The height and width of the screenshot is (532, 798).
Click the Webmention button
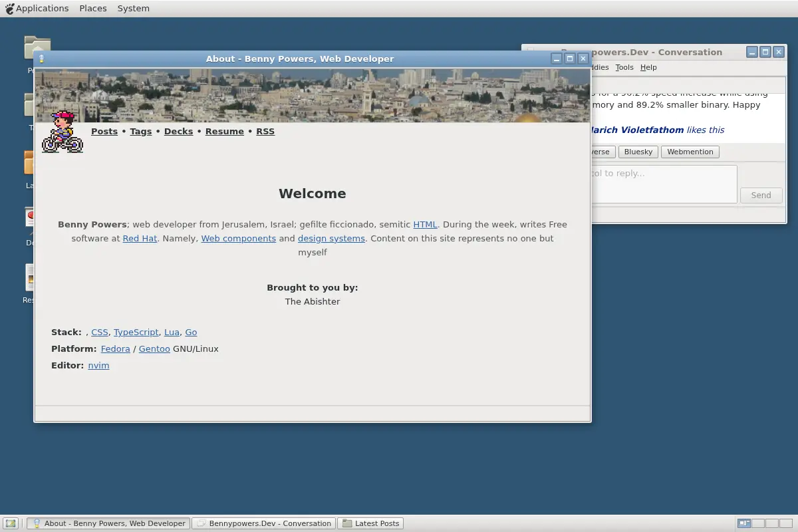pyautogui.click(x=690, y=152)
